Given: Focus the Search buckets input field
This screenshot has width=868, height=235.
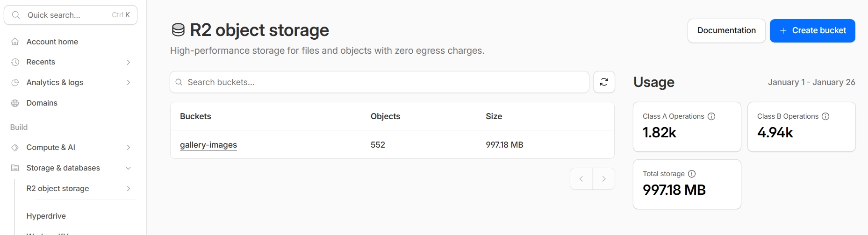Looking at the screenshot, I should [x=383, y=82].
